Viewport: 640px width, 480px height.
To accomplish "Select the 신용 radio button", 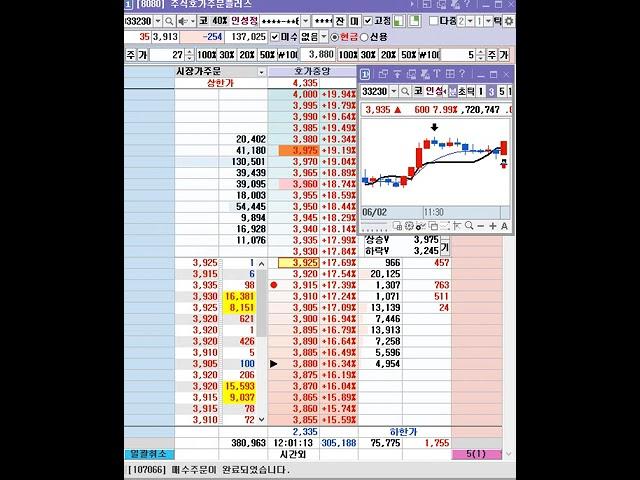I will click(364, 37).
